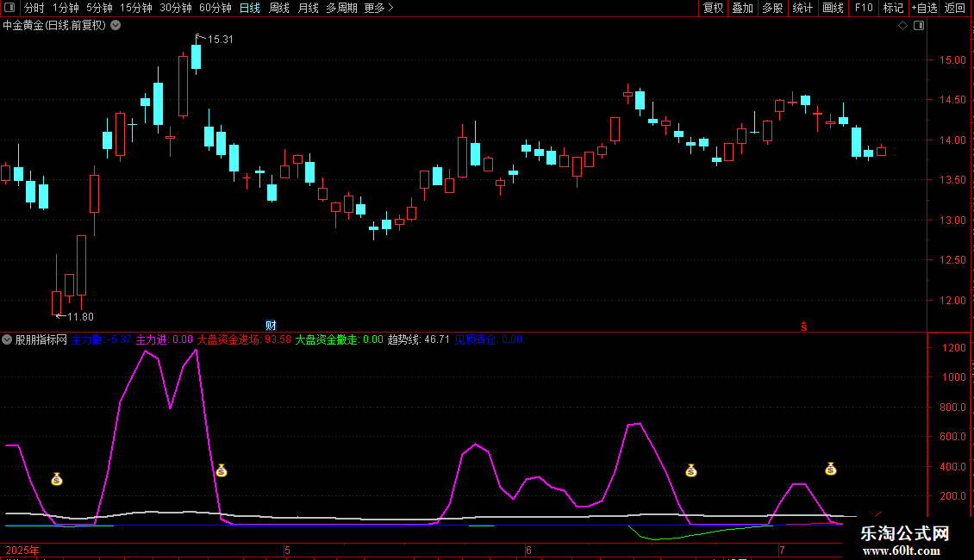Open the 复权 adjustment menu
The width and height of the screenshot is (974, 560).
[x=713, y=8]
